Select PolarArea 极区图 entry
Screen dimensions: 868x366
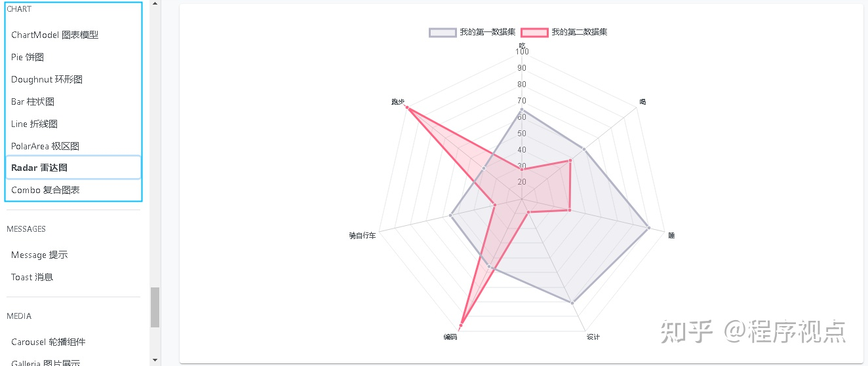pos(45,146)
